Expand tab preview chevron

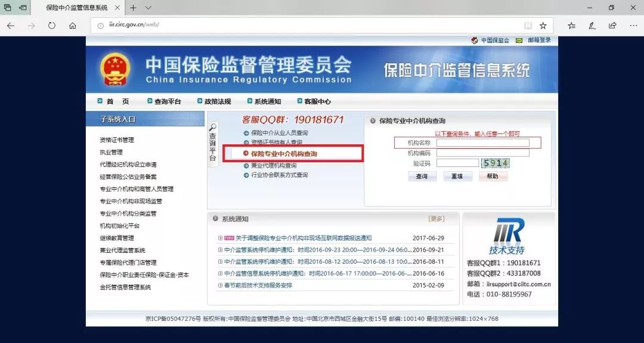[x=148, y=8]
